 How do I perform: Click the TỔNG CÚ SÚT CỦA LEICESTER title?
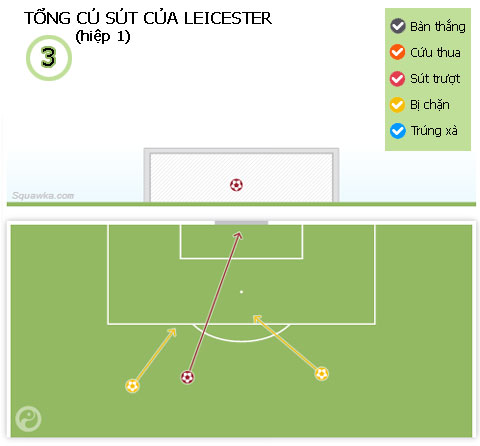click(x=148, y=18)
